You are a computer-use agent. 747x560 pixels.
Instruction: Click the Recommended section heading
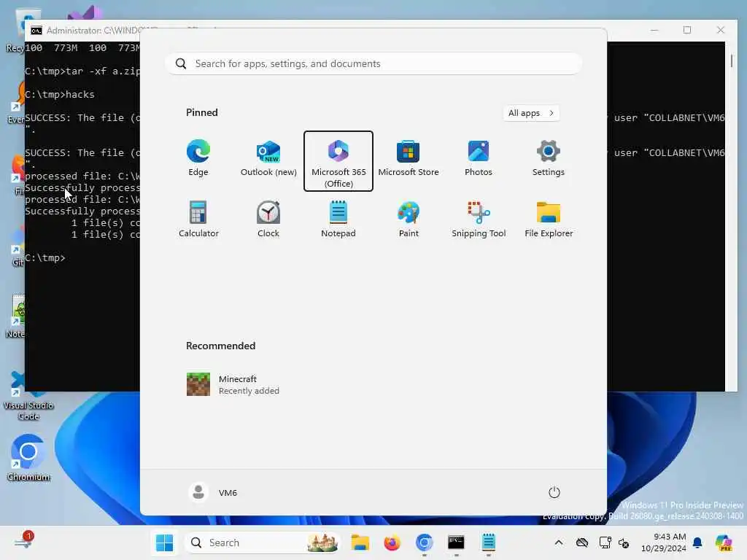tap(220, 346)
